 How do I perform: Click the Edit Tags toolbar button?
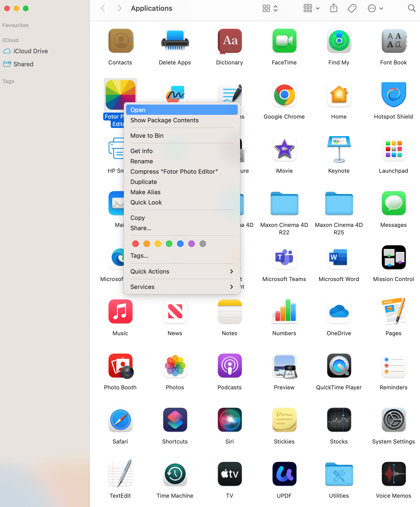point(352,8)
